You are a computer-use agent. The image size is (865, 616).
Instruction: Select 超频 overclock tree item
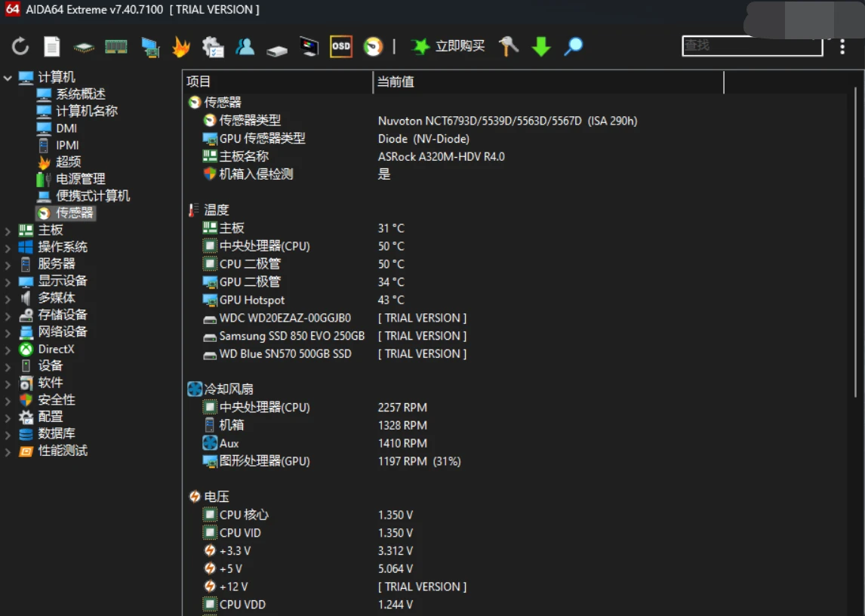[x=69, y=162]
